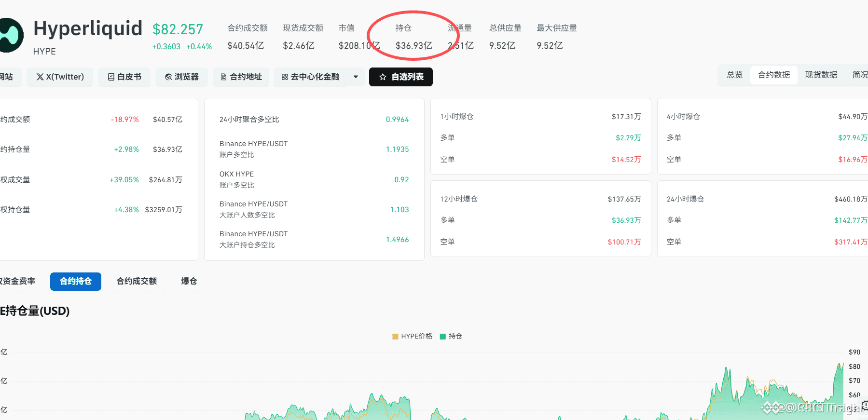Click the Binance 账户多空比 value 1.1935
Image resolution: width=868 pixels, height=420 pixels.
click(397, 149)
